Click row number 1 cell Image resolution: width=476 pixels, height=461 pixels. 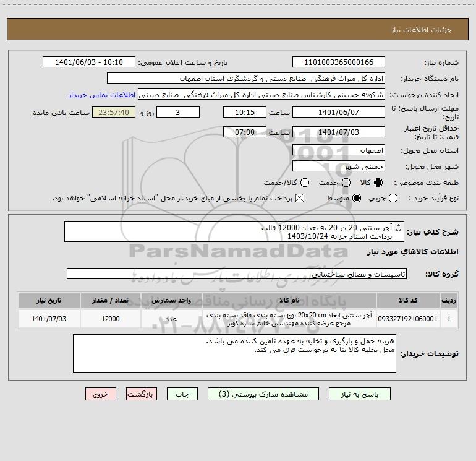tap(449, 319)
